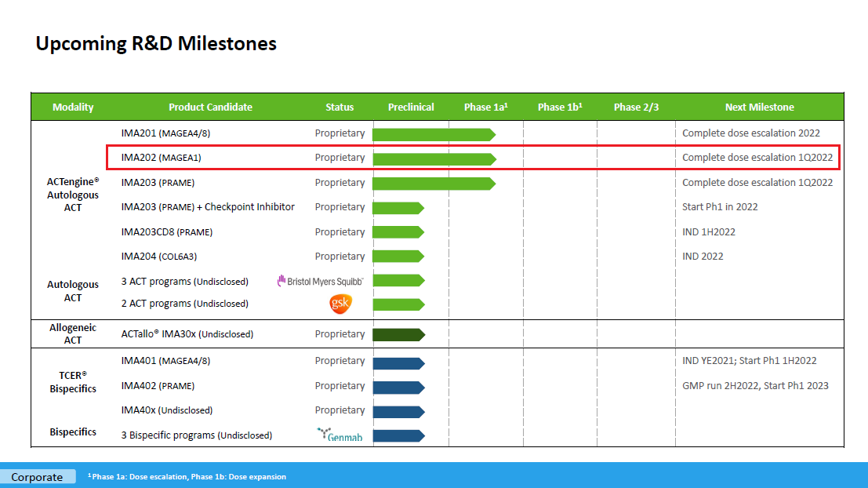Click the IMA202 green progress arrow
Viewport: 868px width, 488px height.
point(434,158)
